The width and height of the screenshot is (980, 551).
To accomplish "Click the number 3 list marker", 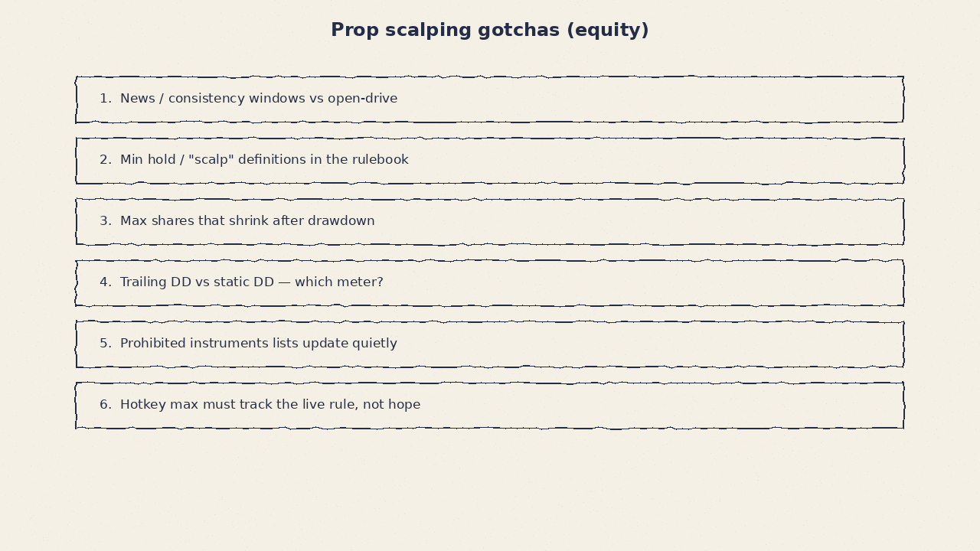I will (x=106, y=221).
